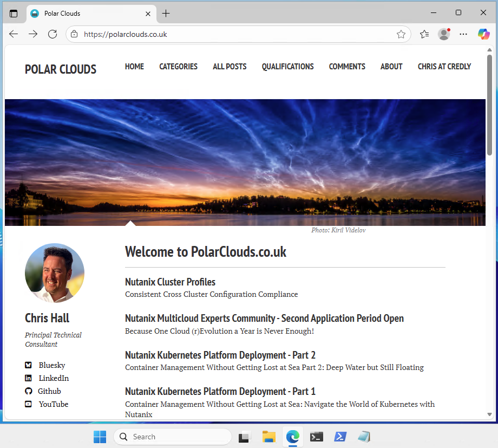Open the Categories menu item

point(178,67)
